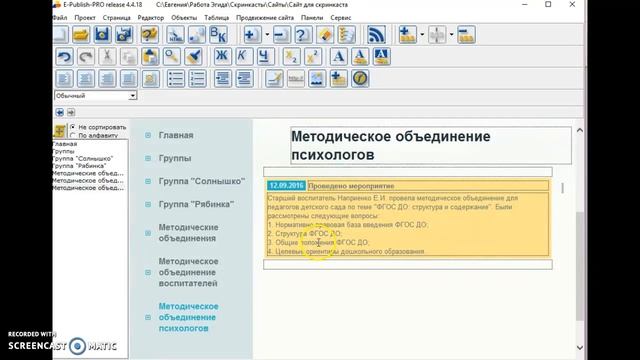This screenshot has height=360, width=640.
Task: Open the Группа "Солнышко" navigation link
Action: tap(202, 181)
